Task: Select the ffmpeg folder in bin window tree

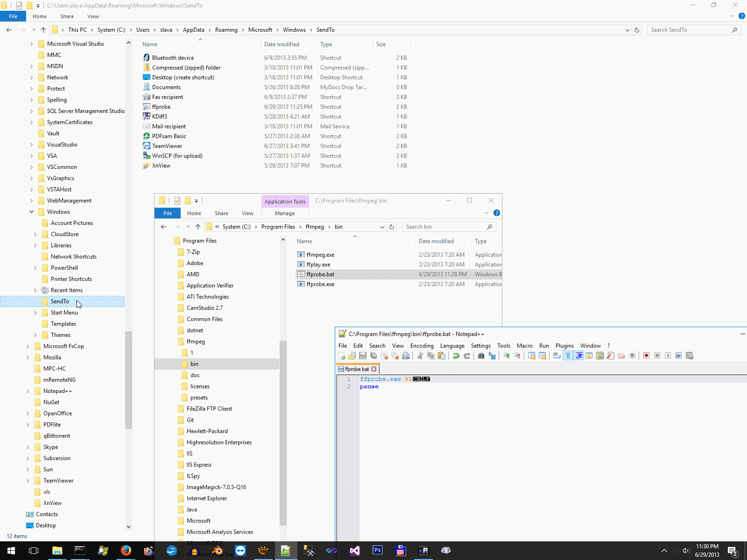Action: pyautogui.click(x=196, y=342)
